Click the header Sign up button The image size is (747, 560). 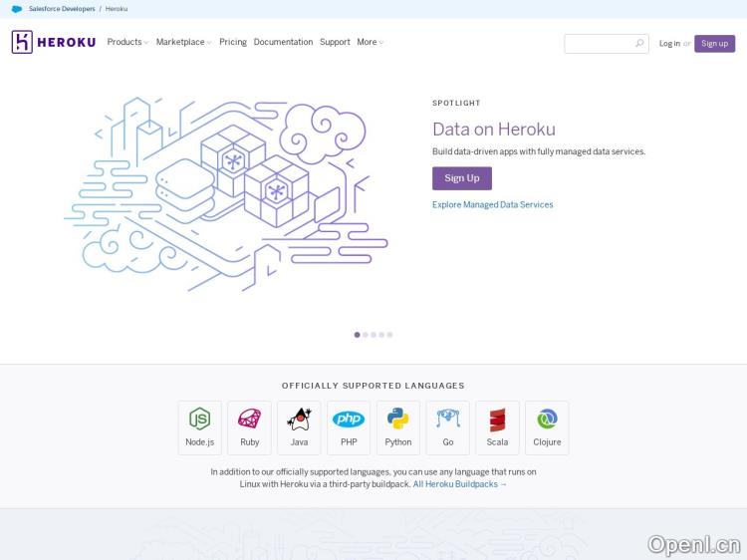pyautogui.click(x=714, y=44)
